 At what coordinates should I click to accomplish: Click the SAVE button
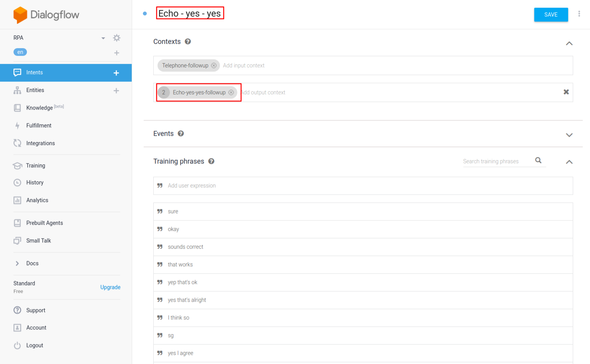coord(551,15)
